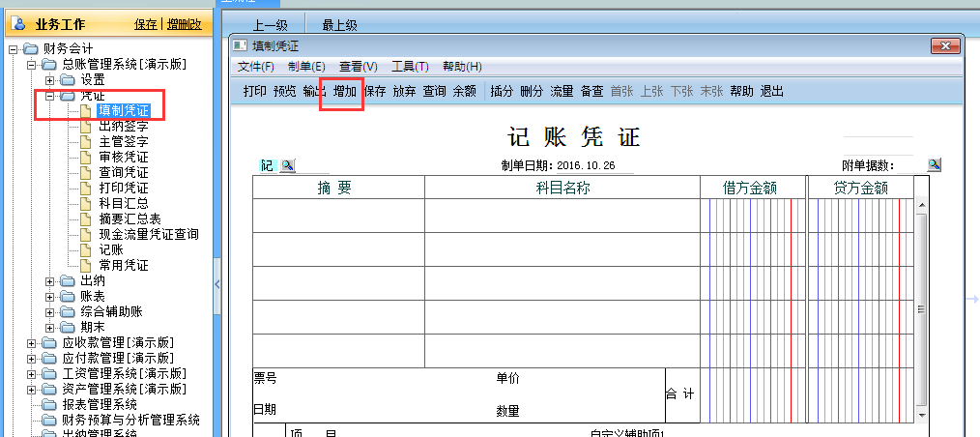Image resolution: width=980 pixels, height=437 pixels.
Task: Open the 审核凭证 document in tree
Action: (124, 157)
